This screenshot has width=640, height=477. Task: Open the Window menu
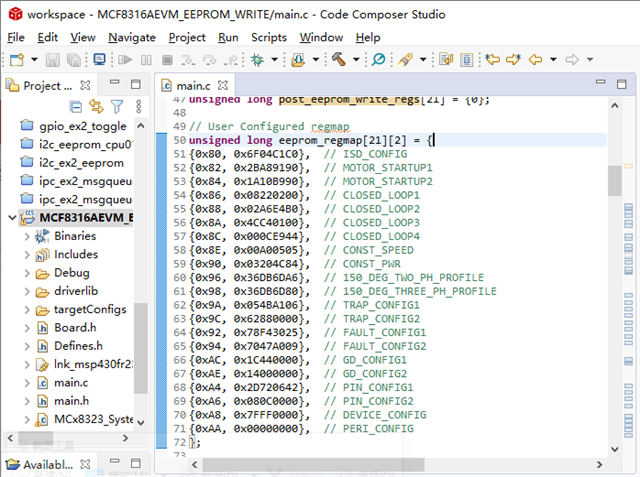tap(321, 38)
